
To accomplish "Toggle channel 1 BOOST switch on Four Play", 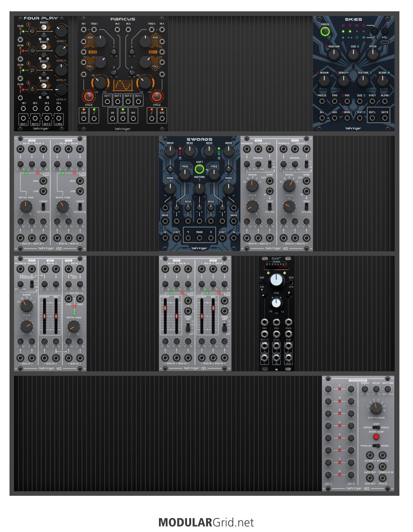I will (x=44, y=28).
